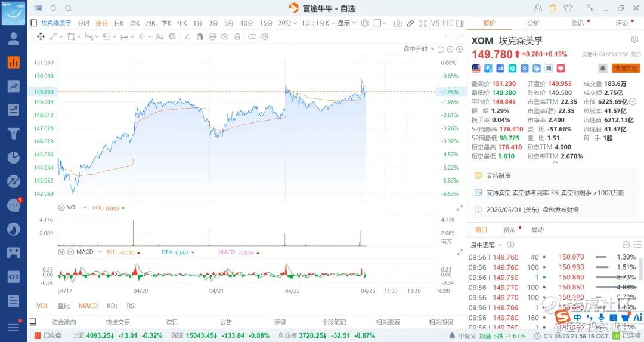Open the headset customer service icon
The image size is (644, 342).
pyautogui.click(x=538, y=8)
